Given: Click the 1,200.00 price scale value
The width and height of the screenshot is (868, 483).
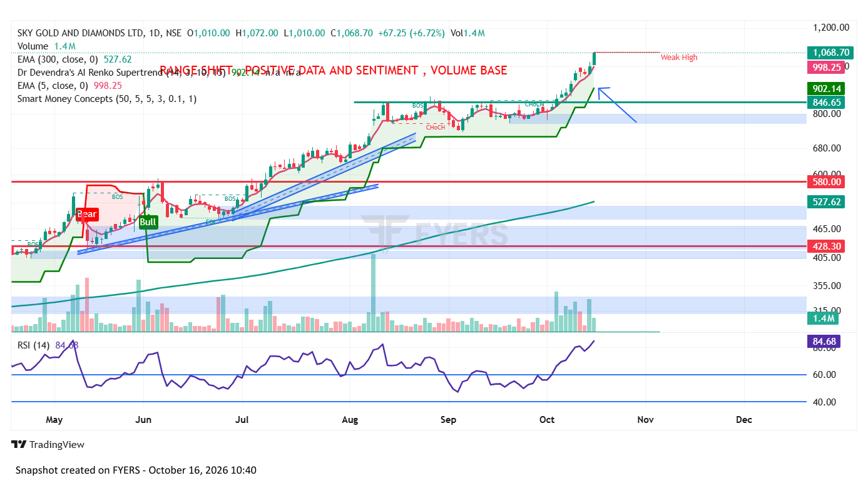Looking at the screenshot, I should click(x=830, y=28).
